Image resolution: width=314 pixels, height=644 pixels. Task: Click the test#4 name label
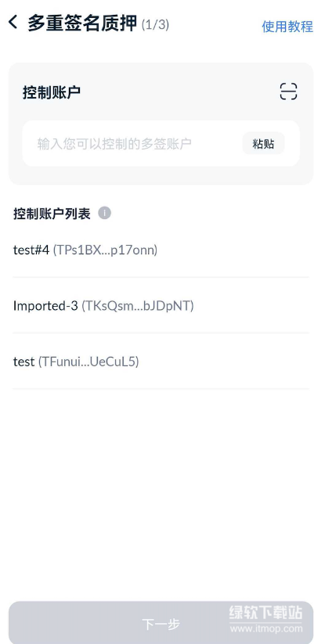[31, 250]
